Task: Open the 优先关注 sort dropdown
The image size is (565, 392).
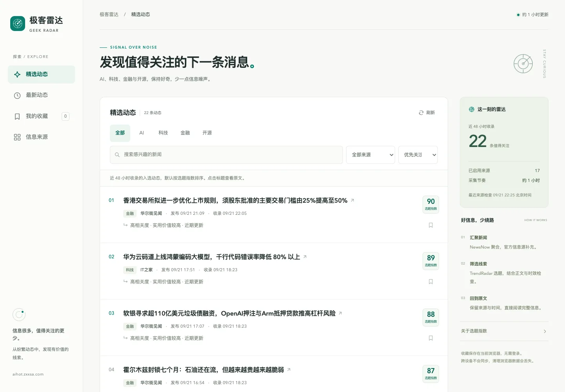Action: pyautogui.click(x=418, y=155)
